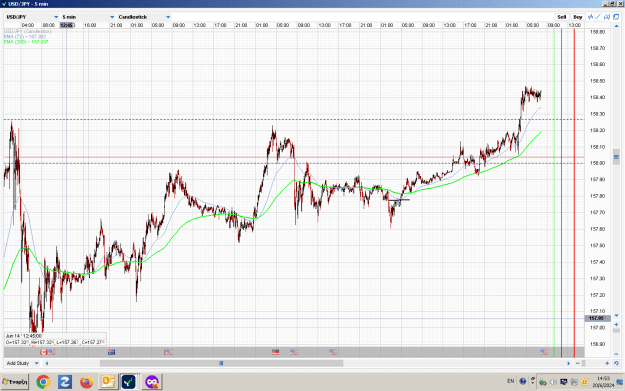Open the purple owl app in taskbar
Image resolution: width=625 pixels, height=391 pixels.
[152, 382]
